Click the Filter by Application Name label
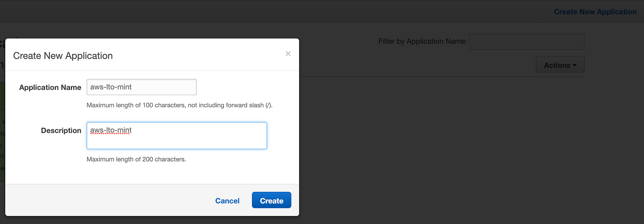 pos(423,41)
